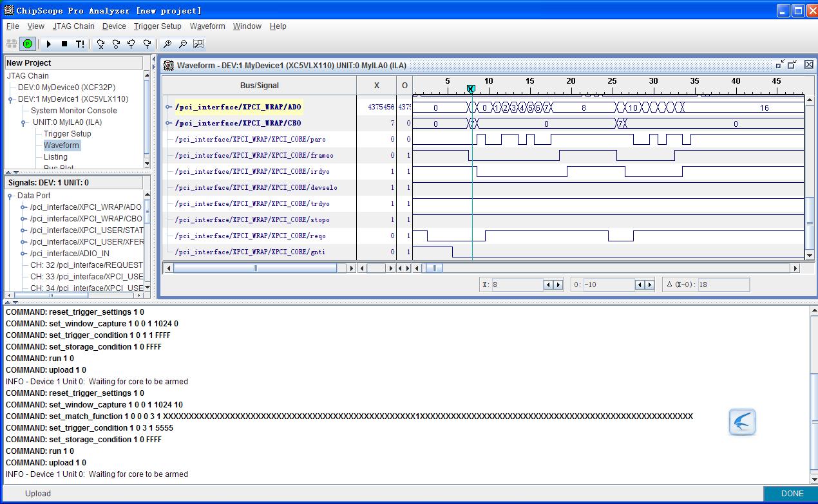Expand the XPCI_USER/STAT signal in Signals list

tap(24, 230)
